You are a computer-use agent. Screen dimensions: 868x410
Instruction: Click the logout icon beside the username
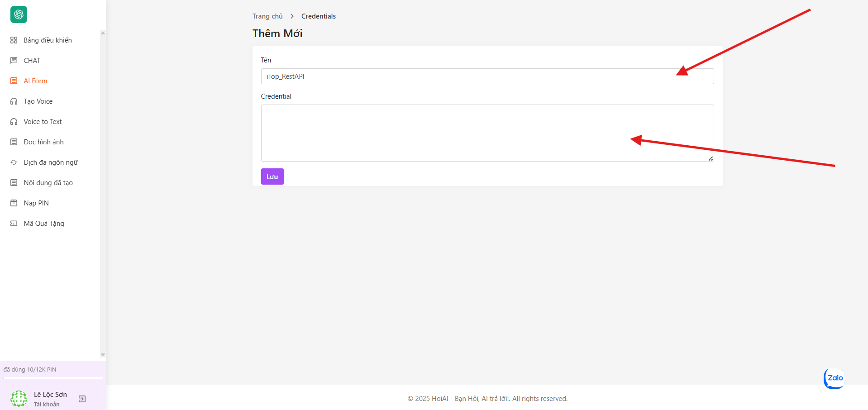(82, 399)
